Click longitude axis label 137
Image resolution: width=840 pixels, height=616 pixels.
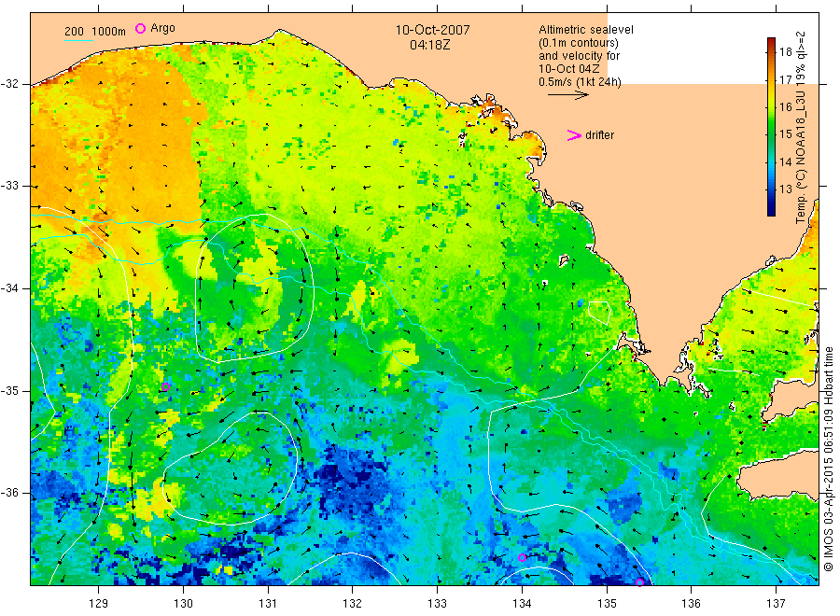click(x=776, y=604)
